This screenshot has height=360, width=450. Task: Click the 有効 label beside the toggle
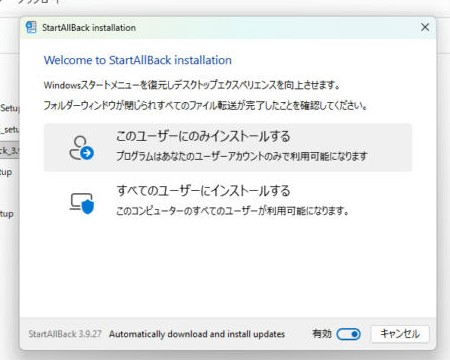pyautogui.click(x=322, y=334)
